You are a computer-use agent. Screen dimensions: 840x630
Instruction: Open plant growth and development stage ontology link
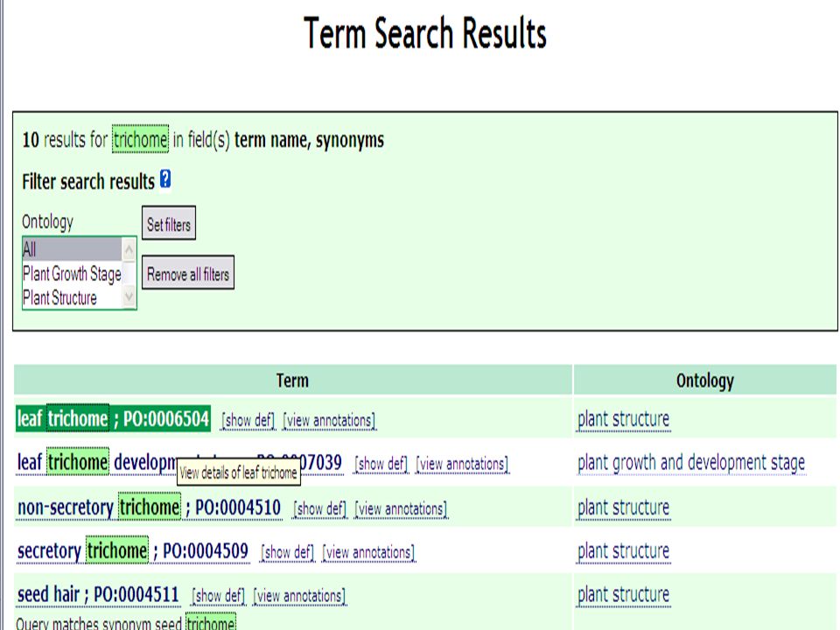pos(691,462)
